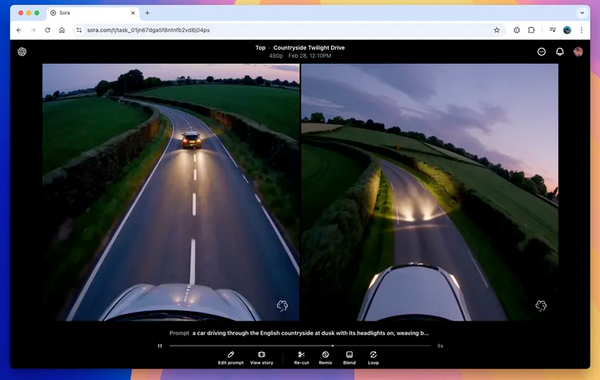Image resolution: width=600 pixels, height=380 pixels.
Task: Select the left video variation
Action: (x=171, y=192)
